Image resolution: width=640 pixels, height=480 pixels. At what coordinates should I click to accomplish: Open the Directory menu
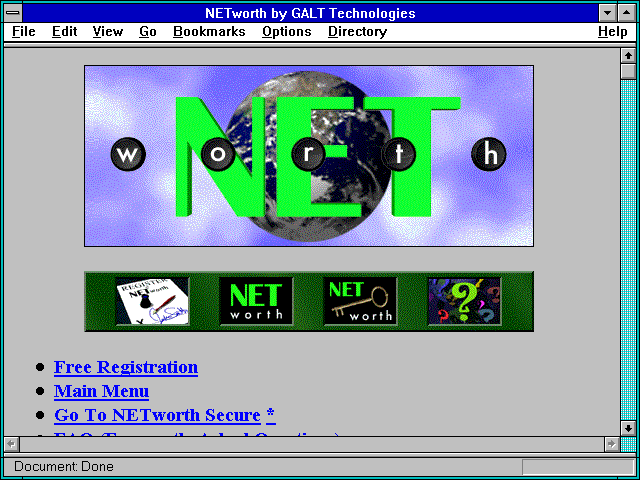pos(358,32)
